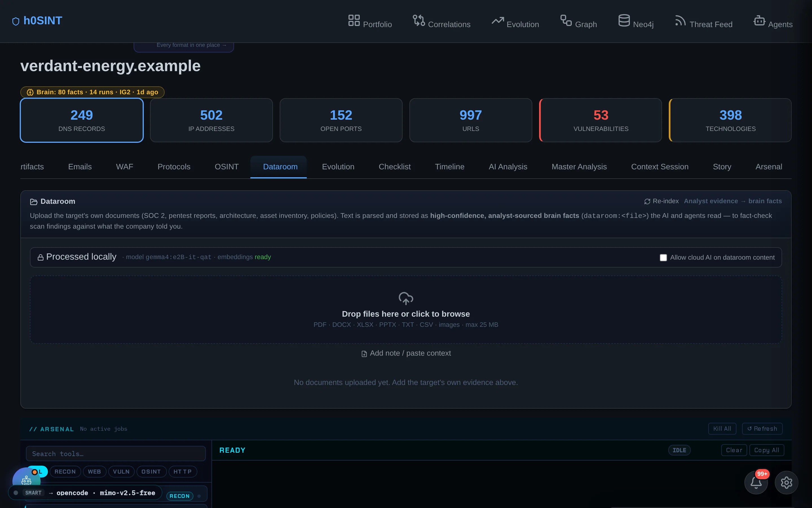Switch to the AI Analysis tab
Image resolution: width=812 pixels, height=508 pixels.
point(508,167)
